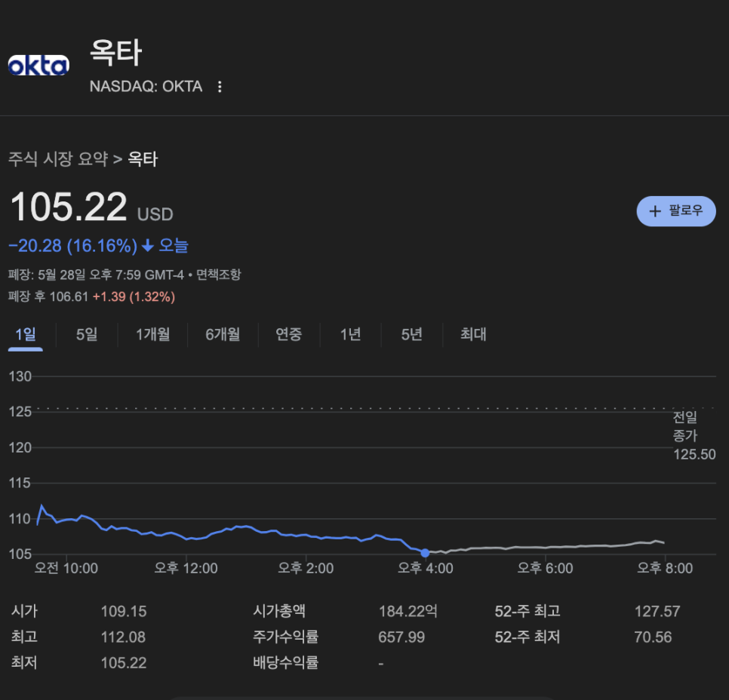
Task: Click the 시가총액 value 184.22억
Action: [x=408, y=611]
